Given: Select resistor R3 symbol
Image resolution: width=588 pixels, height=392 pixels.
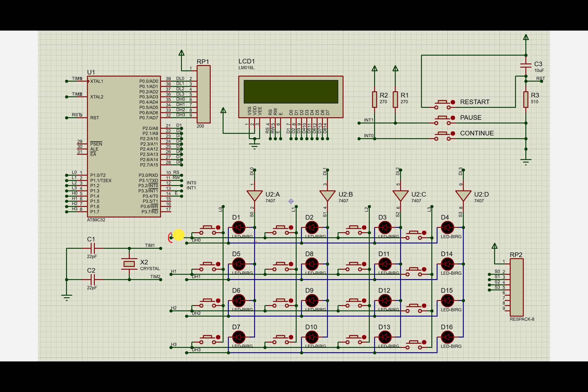Looking at the screenshot, I should (x=526, y=100).
